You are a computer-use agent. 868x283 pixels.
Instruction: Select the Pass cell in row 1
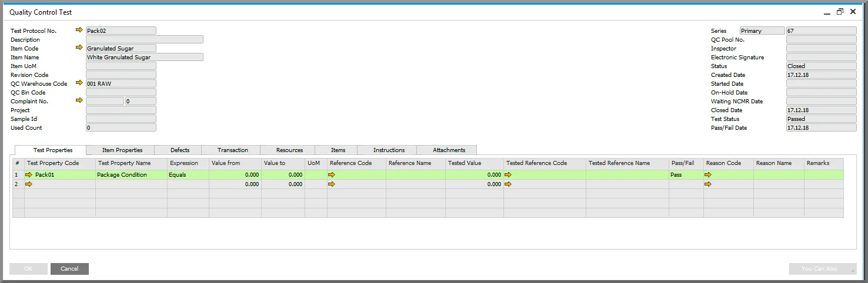[686, 175]
